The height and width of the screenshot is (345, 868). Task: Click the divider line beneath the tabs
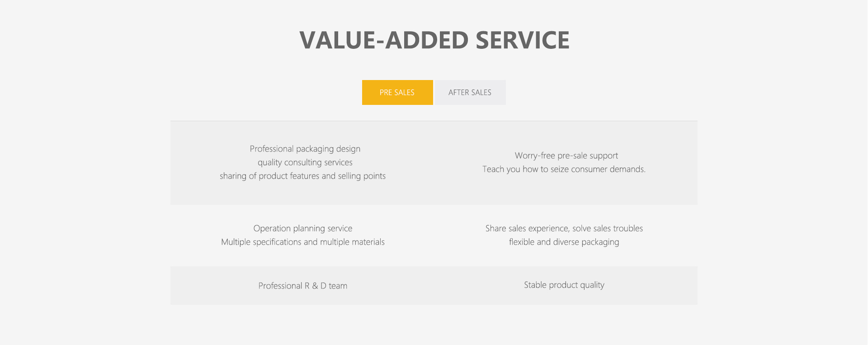click(434, 121)
